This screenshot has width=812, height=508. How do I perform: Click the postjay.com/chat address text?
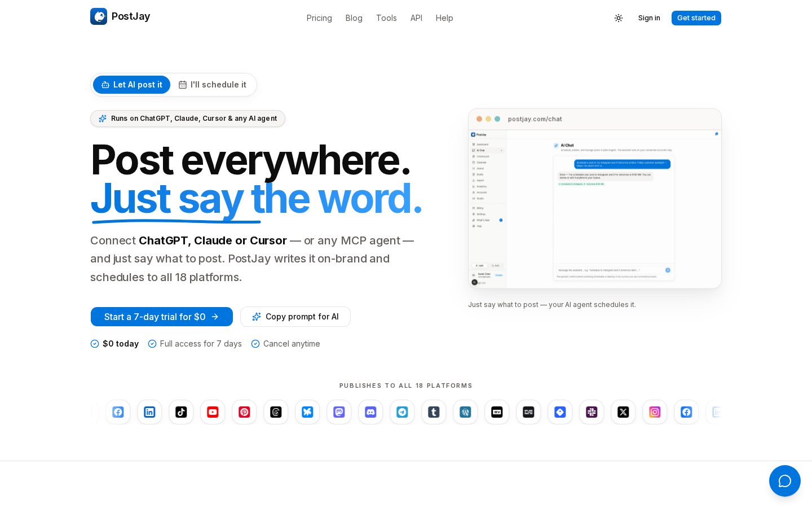pyautogui.click(x=535, y=119)
